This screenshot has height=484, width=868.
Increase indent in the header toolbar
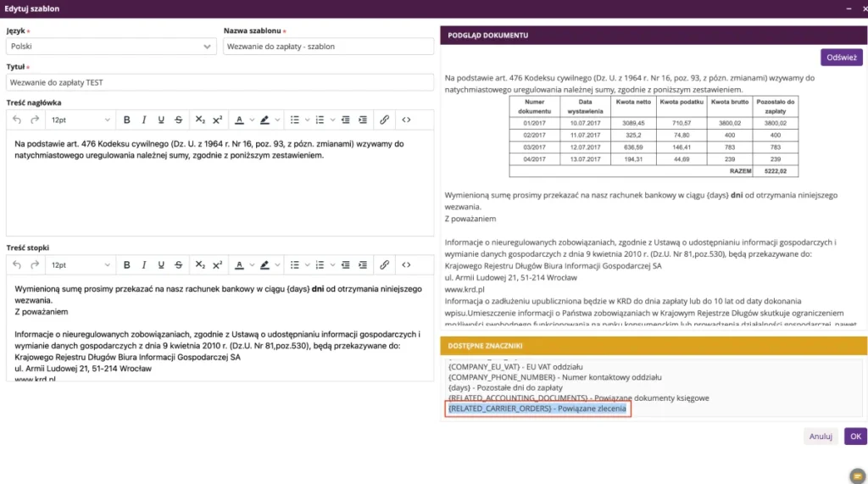click(363, 120)
